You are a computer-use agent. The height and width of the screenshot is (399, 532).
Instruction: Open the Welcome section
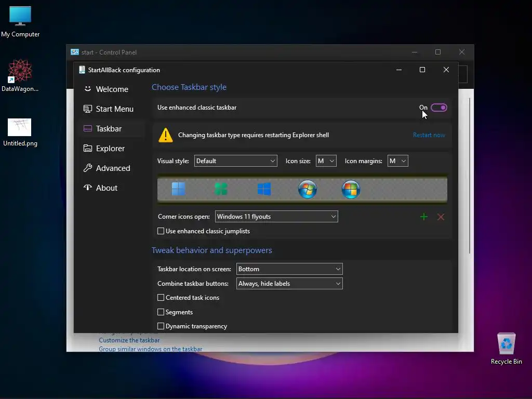click(112, 89)
